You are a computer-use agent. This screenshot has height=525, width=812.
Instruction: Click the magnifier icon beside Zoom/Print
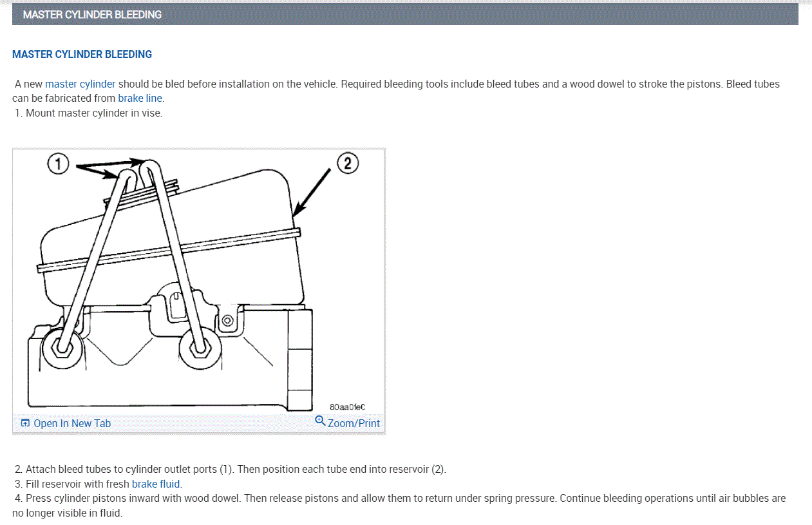pyautogui.click(x=320, y=421)
